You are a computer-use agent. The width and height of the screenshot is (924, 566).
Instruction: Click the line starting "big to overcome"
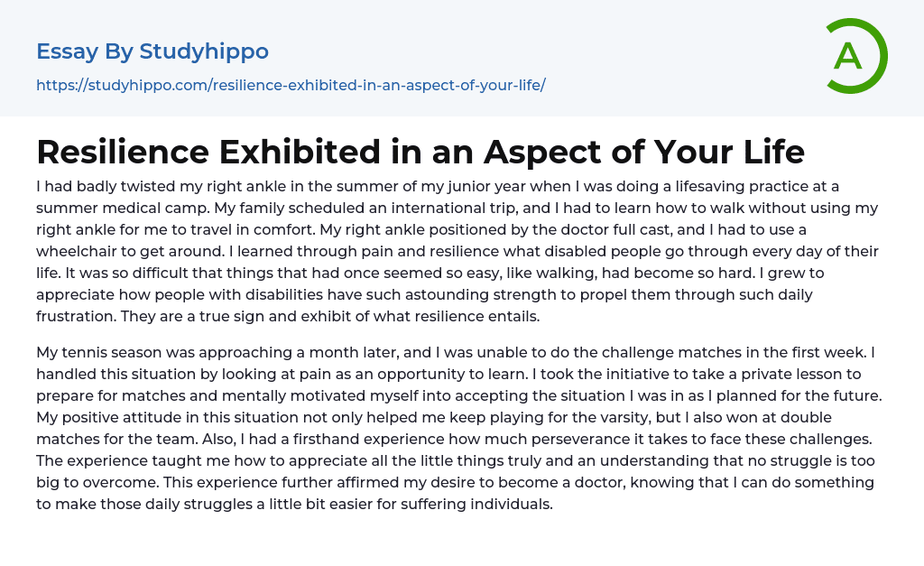455,482
